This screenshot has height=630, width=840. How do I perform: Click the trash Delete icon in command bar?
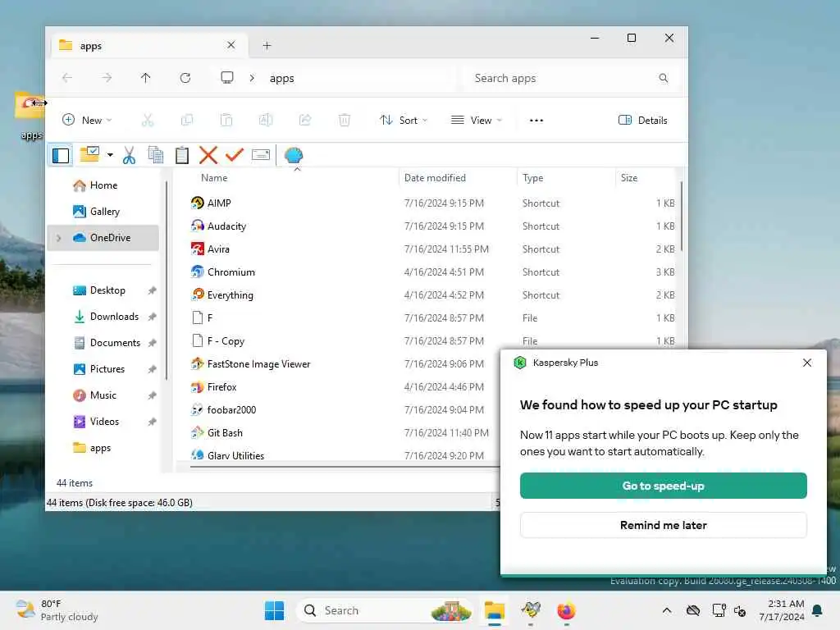pyautogui.click(x=345, y=120)
